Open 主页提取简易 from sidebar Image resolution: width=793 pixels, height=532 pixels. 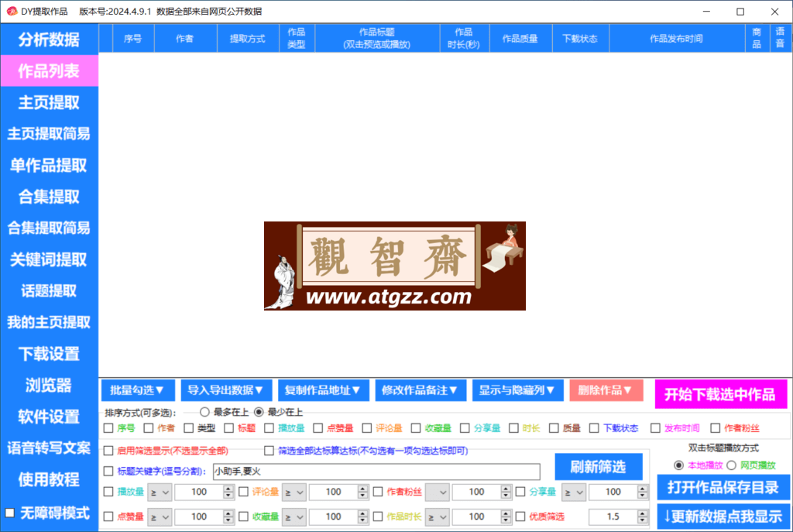tap(49, 134)
